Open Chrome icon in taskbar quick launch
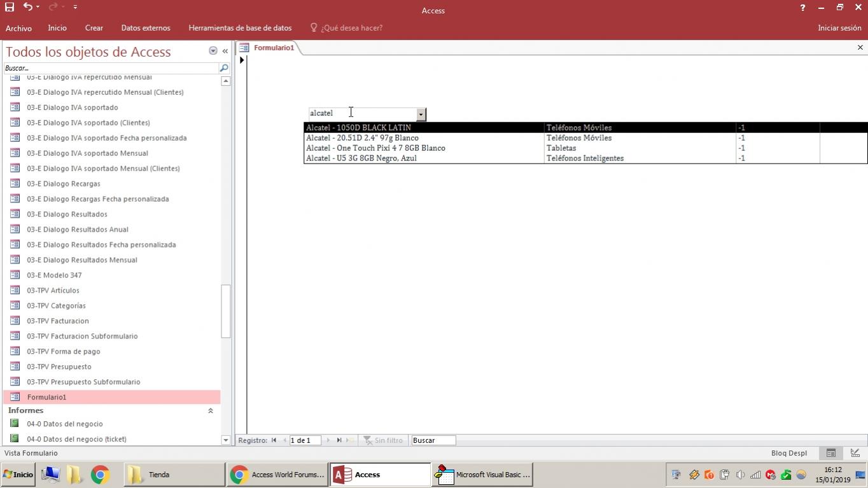The width and height of the screenshot is (868, 488). [100, 475]
